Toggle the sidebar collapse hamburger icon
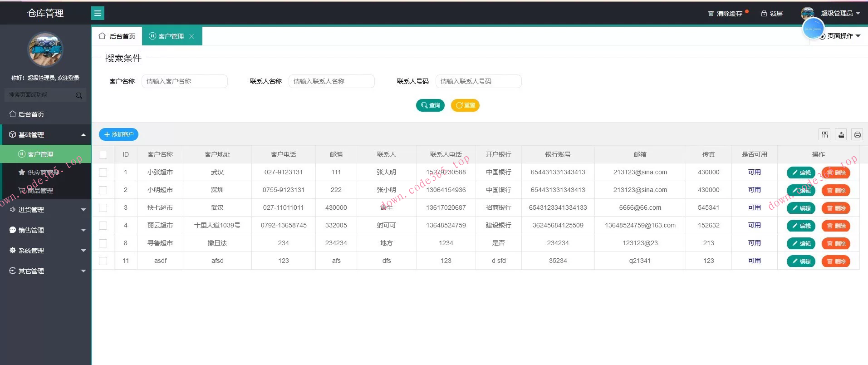The width and height of the screenshot is (868, 365). click(x=98, y=13)
